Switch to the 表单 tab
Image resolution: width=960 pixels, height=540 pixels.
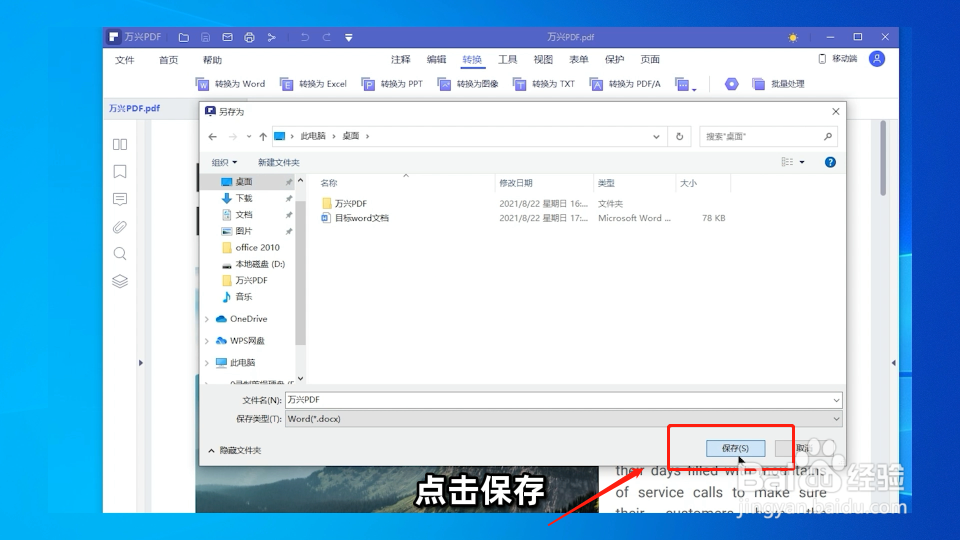point(579,59)
